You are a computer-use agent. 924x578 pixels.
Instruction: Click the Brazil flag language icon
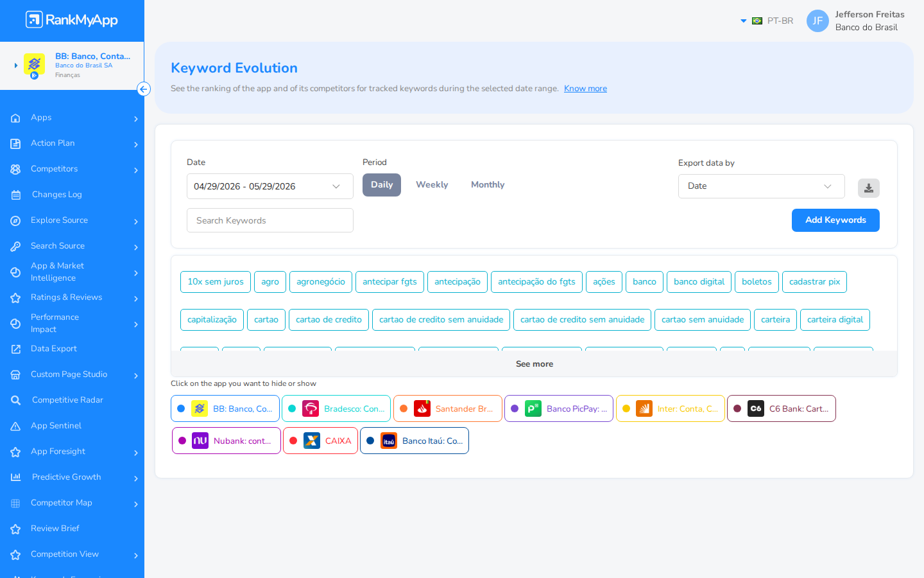757,21
